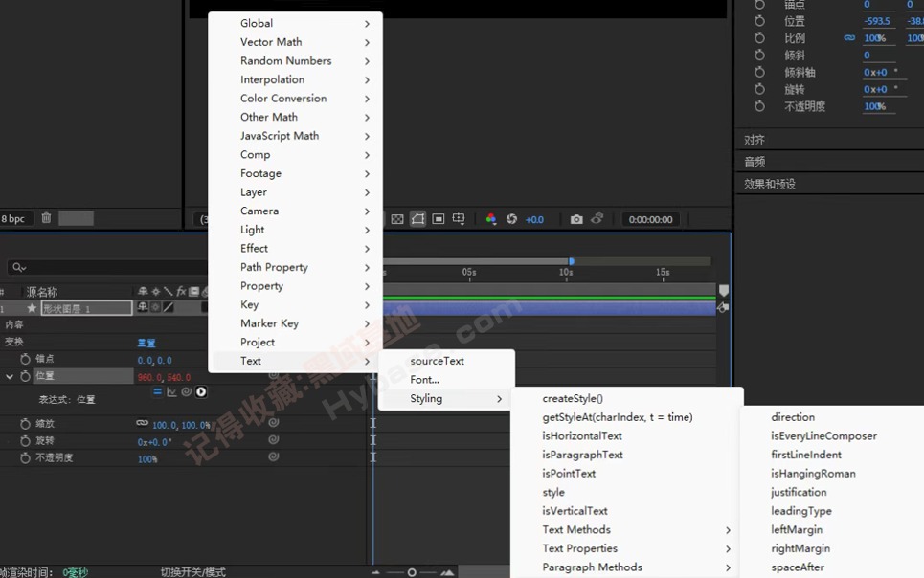This screenshot has width=924, height=578.
Task: Expand Text Properties submenu arrow
Action: (x=729, y=549)
